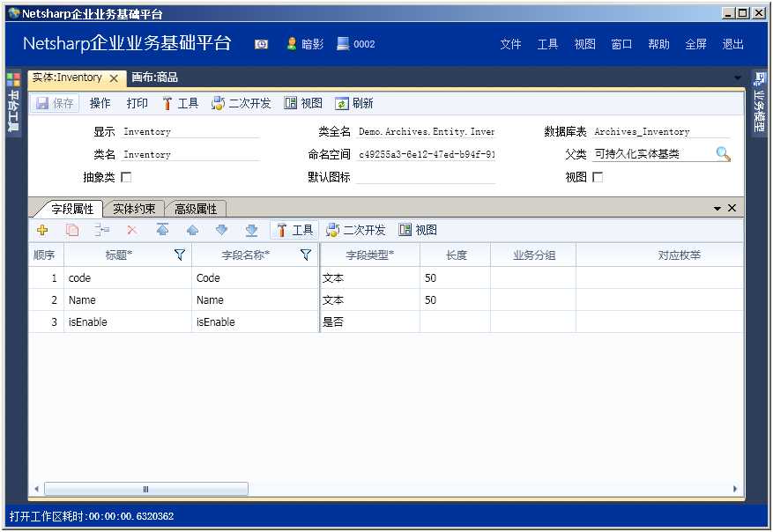Click the user 暗影 icon
The height and width of the screenshot is (532, 773).
click(292, 44)
